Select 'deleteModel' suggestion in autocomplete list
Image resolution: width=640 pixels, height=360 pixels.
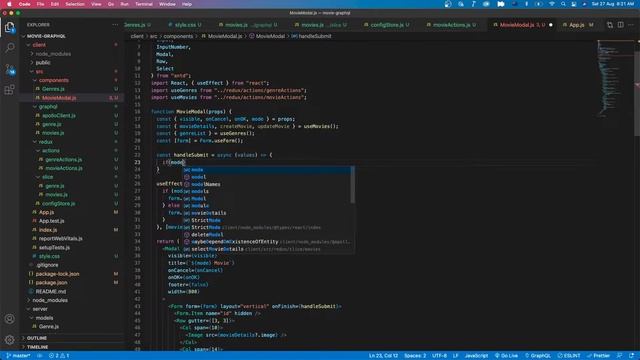268,235
